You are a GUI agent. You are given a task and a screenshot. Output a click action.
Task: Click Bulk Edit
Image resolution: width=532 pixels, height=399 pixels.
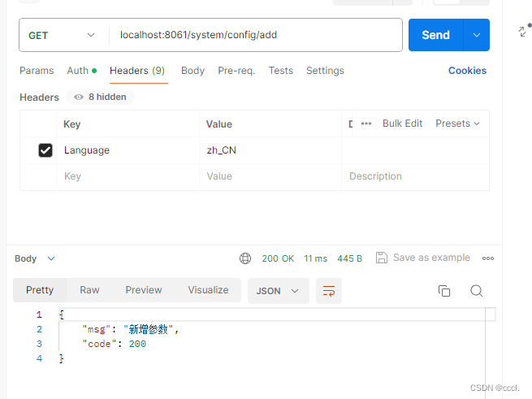[x=402, y=124]
